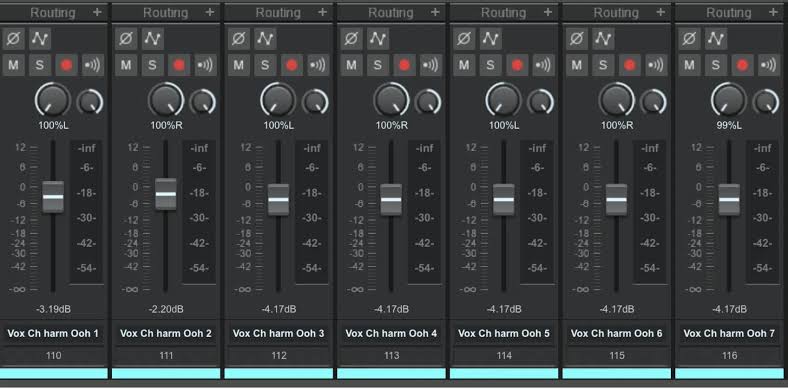The height and width of the screenshot is (389, 788).
Task: Toggle input monitoring on Vox Ch harm Ooh 4
Action: click(x=431, y=65)
